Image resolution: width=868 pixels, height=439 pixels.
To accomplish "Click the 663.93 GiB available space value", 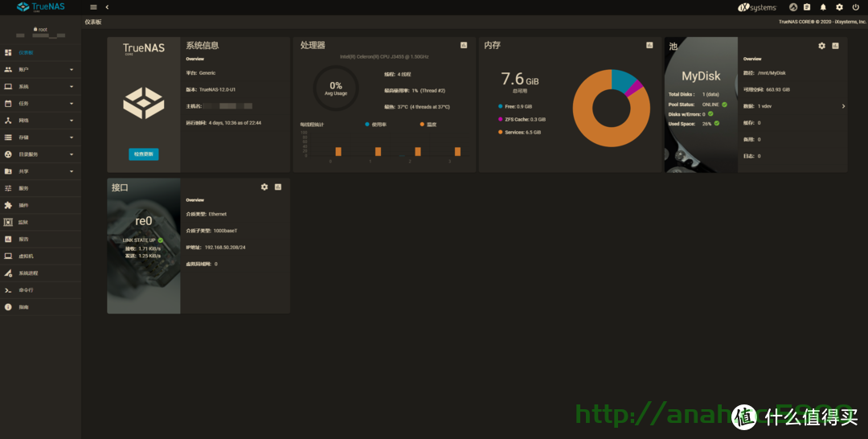I will pyautogui.click(x=778, y=90).
